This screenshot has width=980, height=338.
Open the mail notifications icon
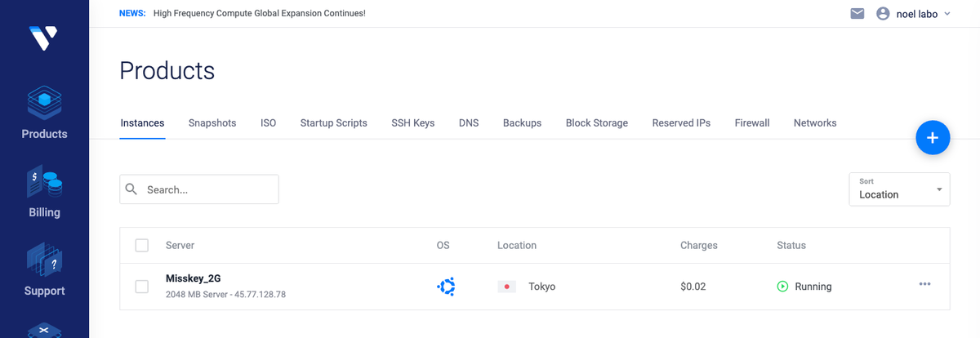(857, 14)
